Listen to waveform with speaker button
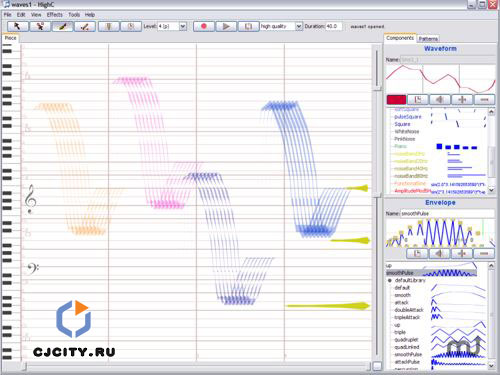The height and width of the screenshot is (375, 500). (440, 100)
